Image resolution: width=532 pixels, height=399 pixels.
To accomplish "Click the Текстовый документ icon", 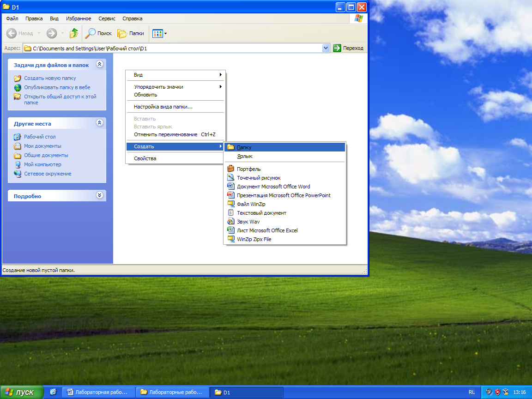I will pos(231,213).
